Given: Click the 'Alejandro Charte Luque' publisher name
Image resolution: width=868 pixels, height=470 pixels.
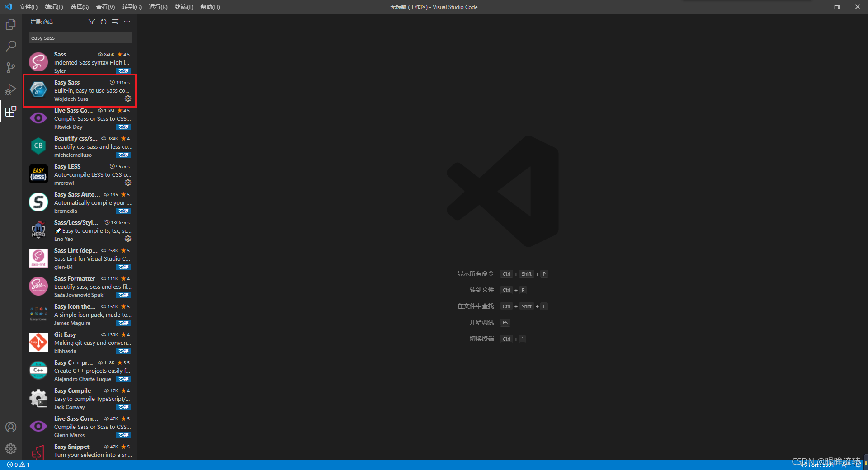Looking at the screenshot, I should [x=83, y=379].
